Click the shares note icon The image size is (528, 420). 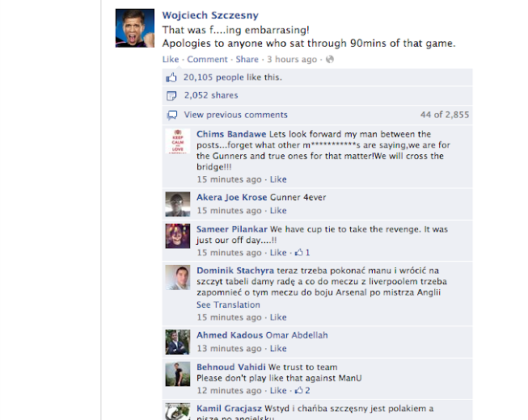click(x=171, y=96)
